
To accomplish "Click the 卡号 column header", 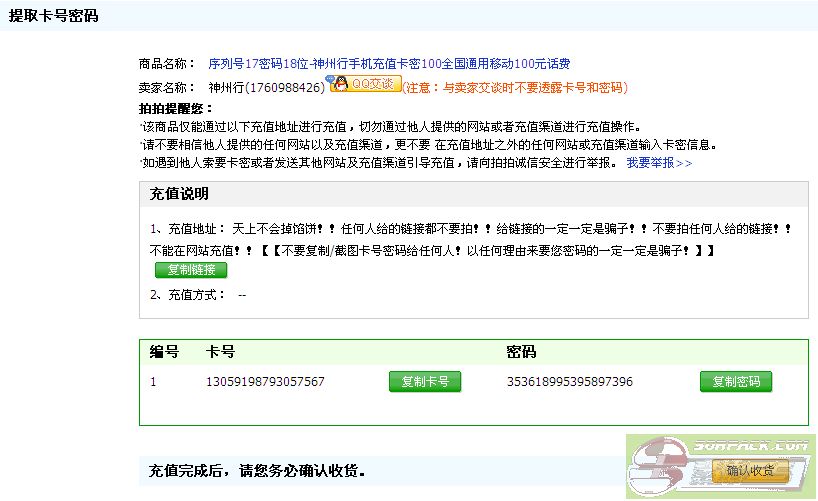I will click(x=220, y=352).
